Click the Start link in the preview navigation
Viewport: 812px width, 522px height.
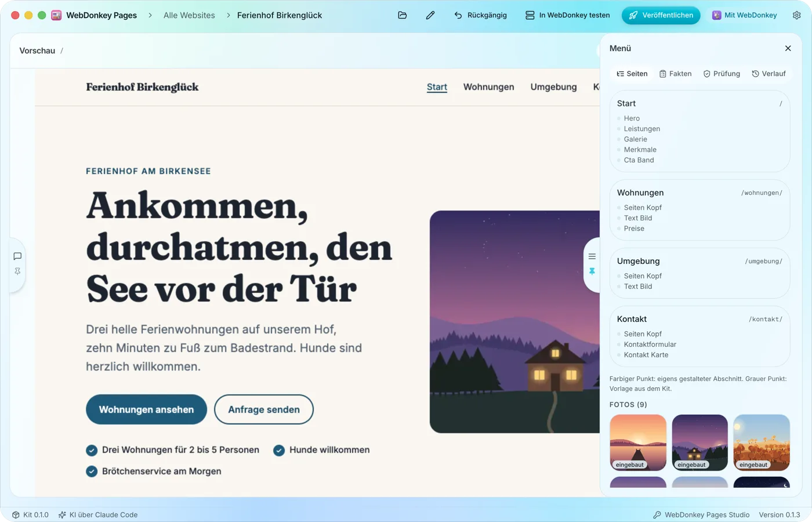(437, 87)
